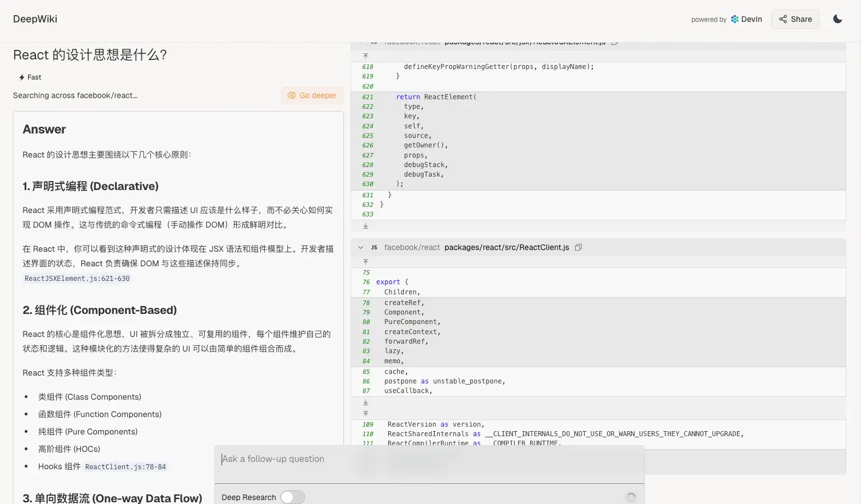Click code line 621 return ReactElement(
The image size is (861, 504).
[436, 97]
